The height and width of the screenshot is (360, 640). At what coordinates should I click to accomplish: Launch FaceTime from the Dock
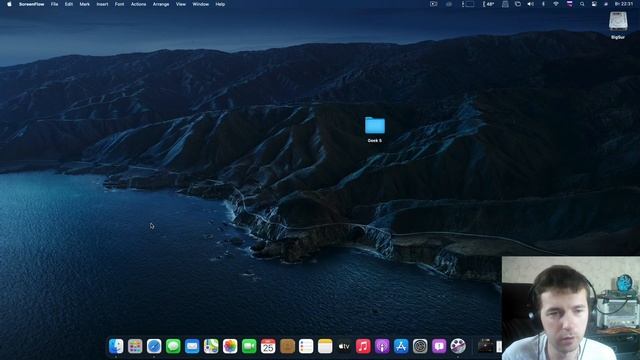[249, 346]
